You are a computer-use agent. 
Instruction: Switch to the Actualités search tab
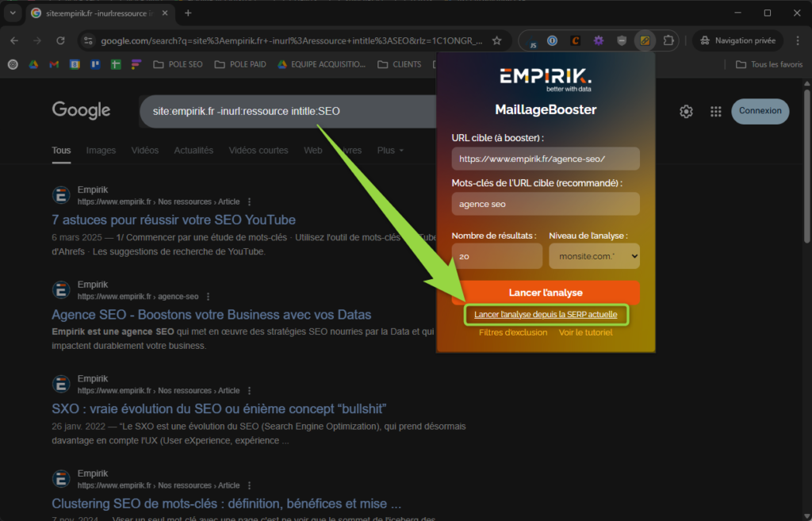click(x=193, y=150)
